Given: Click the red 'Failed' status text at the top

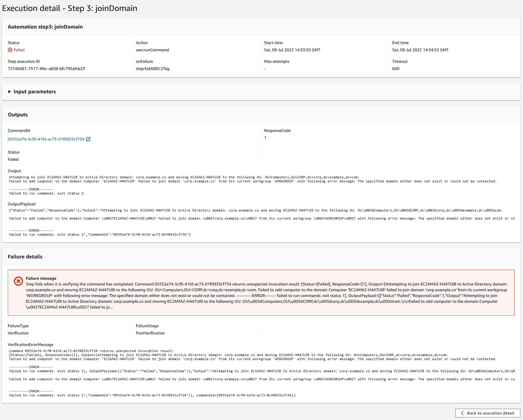Looking at the screenshot, I should pyautogui.click(x=19, y=50).
